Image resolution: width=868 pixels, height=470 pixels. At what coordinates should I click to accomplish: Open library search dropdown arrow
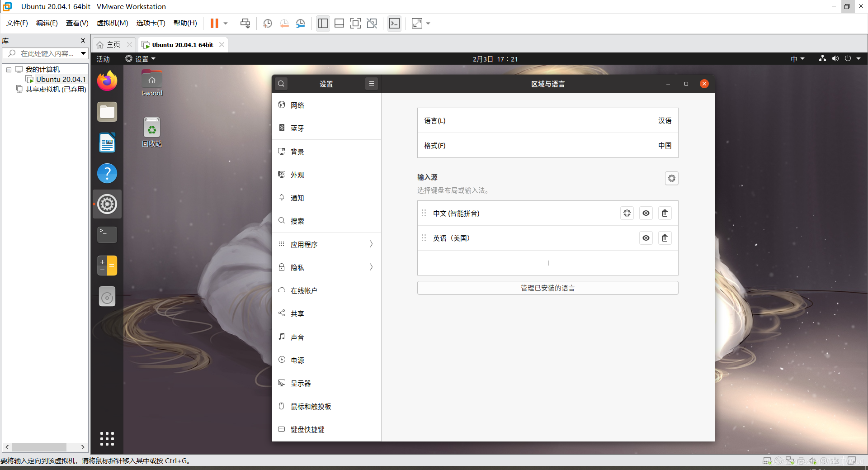[x=84, y=53]
